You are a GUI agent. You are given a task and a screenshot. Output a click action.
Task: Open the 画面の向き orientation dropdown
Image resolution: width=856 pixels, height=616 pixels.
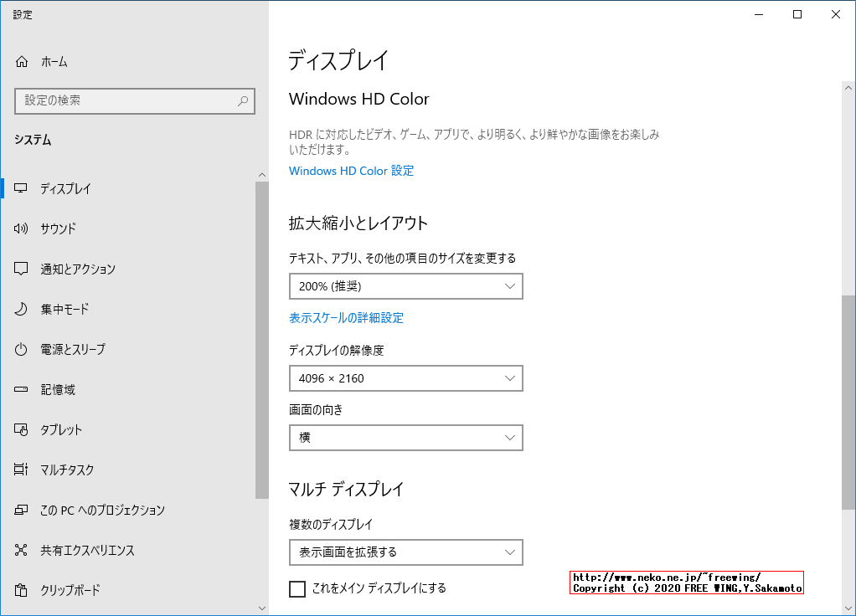(405, 438)
